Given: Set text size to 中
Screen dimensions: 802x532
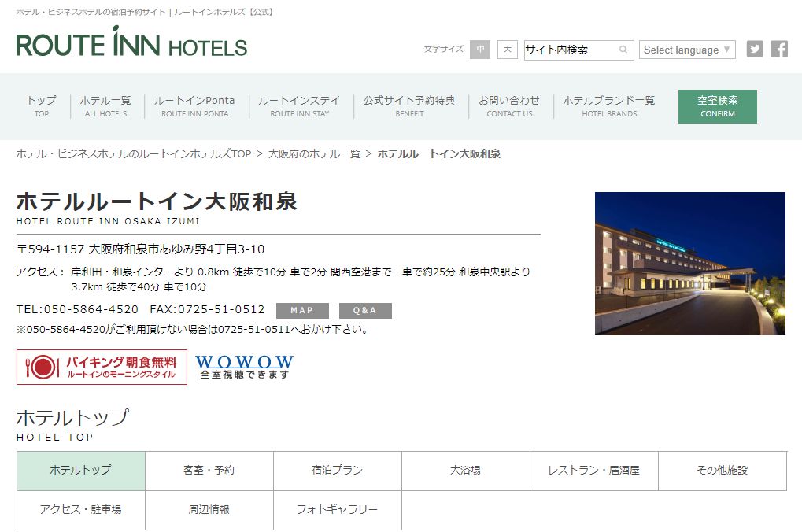Looking at the screenshot, I should [480, 50].
